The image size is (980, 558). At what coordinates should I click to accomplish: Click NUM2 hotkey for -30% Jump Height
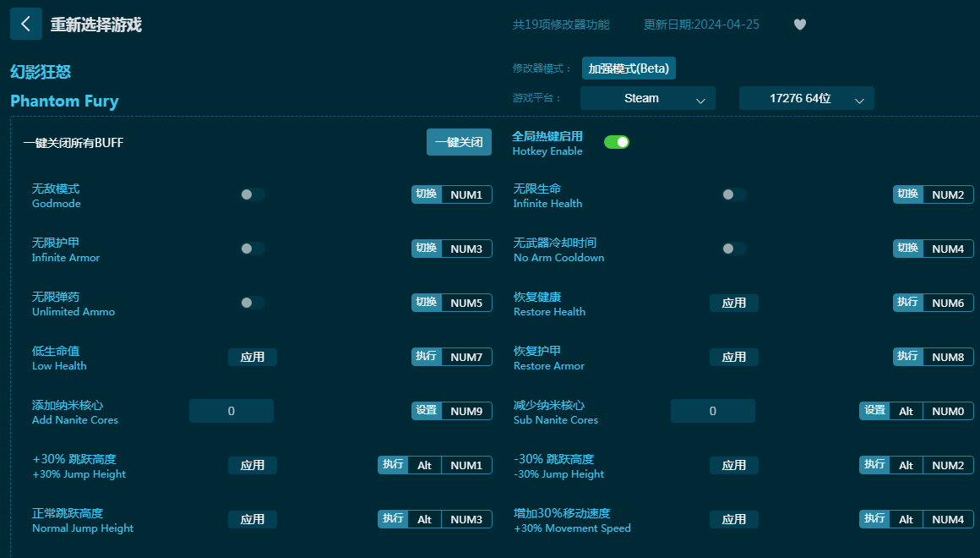pyautogui.click(x=948, y=465)
